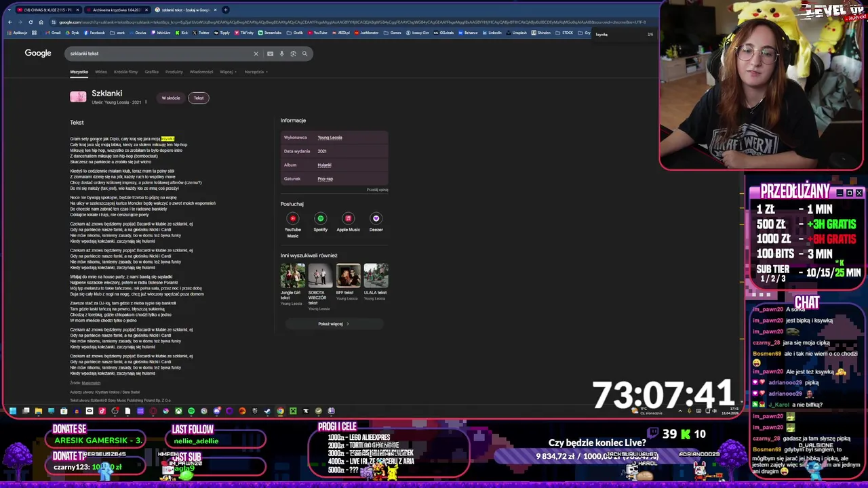Switch to the Wszystko results tab
The image size is (868, 488).
pyautogui.click(x=79, y=72)
